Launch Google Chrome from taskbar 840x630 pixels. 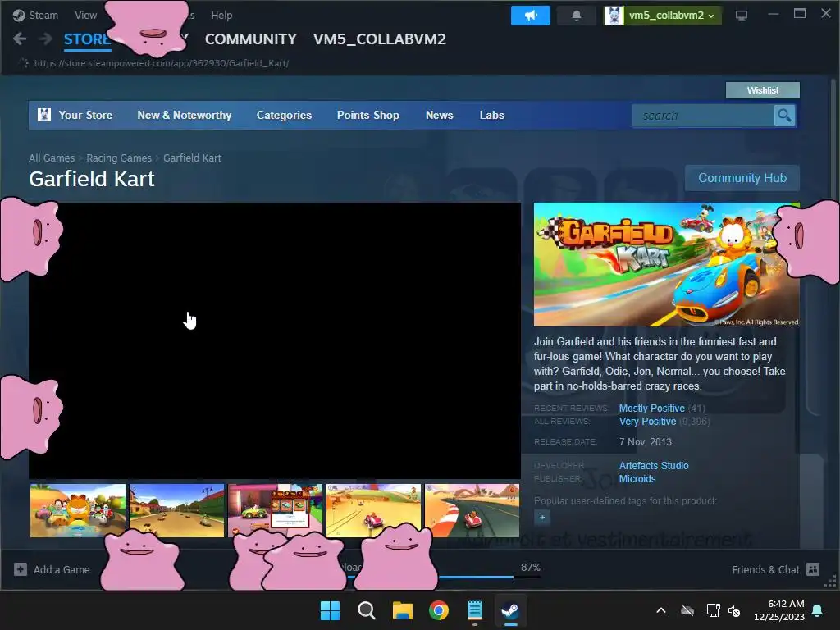pos(439,610)
